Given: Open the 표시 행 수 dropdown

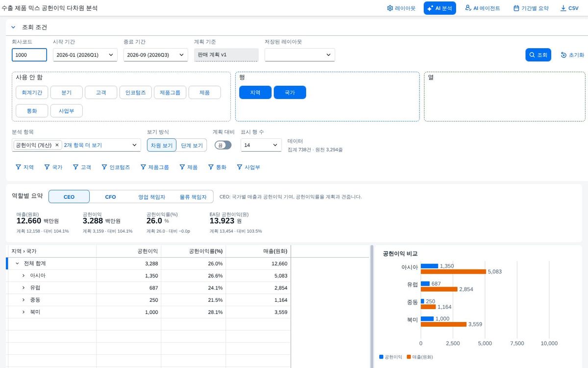Looking at the screenshot, I should (x=261, y=145).
